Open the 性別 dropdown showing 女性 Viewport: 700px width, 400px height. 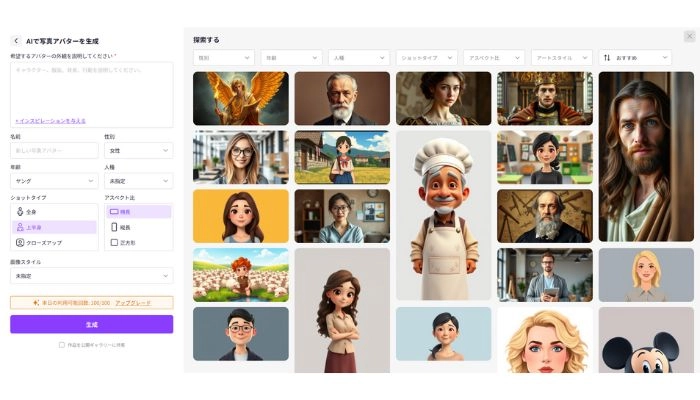pos(138,150)
